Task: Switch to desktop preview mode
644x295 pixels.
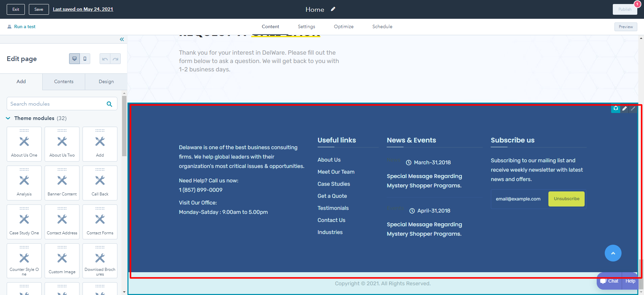Action: (x=74, y=59)
